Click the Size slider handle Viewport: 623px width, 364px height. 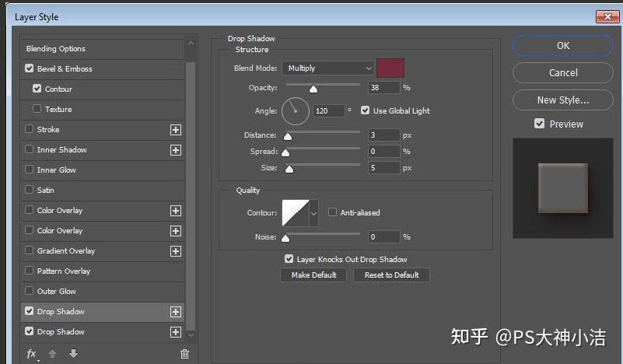pos(289,170)
